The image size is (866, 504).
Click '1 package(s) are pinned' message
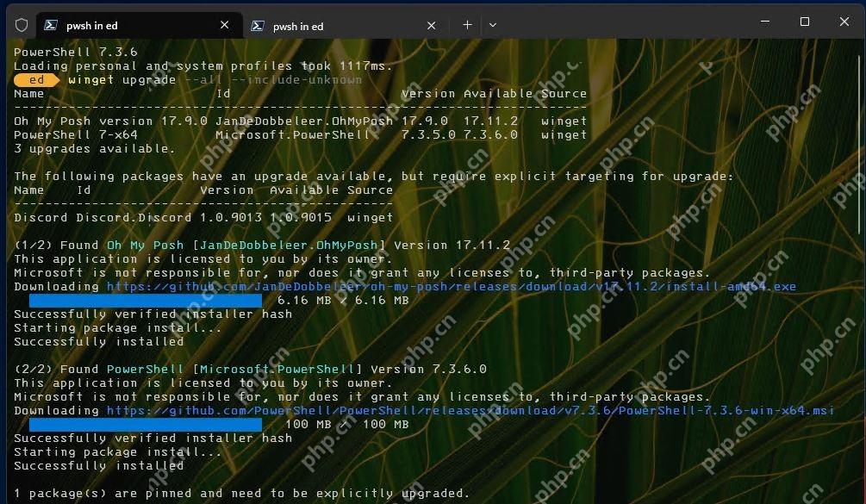(x=242, y=494)
